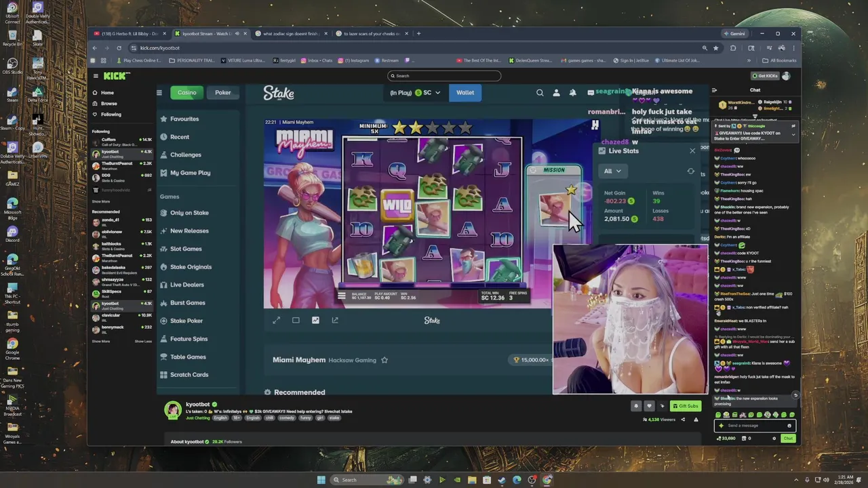Switch to zodiac sign Google tab
868x488 pixels.
(290, 33)
